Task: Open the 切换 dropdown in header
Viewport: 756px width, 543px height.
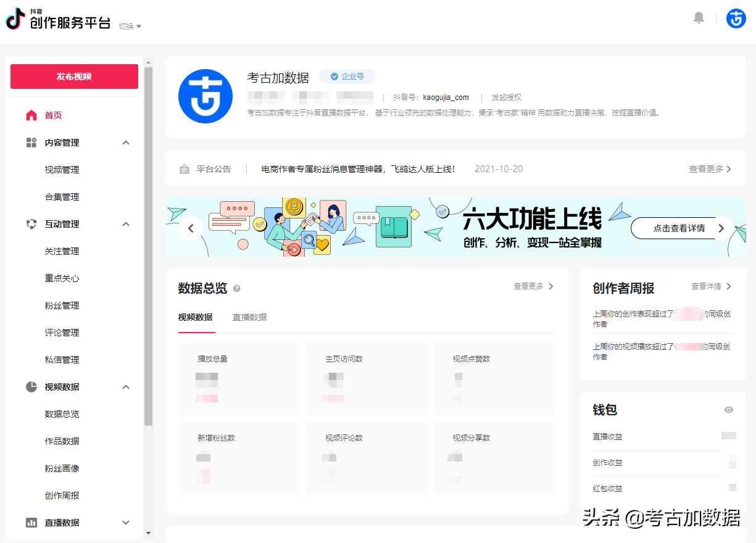Action: point(130,27)
